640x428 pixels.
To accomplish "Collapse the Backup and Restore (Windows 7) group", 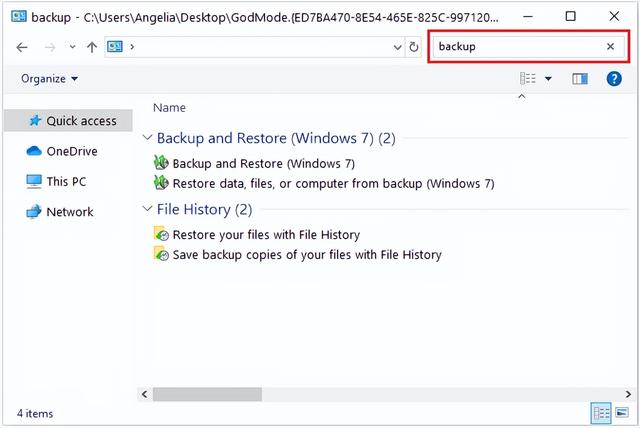I will pos(147,137).
